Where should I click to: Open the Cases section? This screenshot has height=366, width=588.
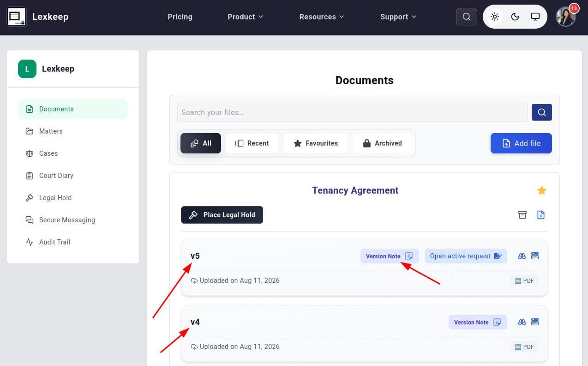73,153
